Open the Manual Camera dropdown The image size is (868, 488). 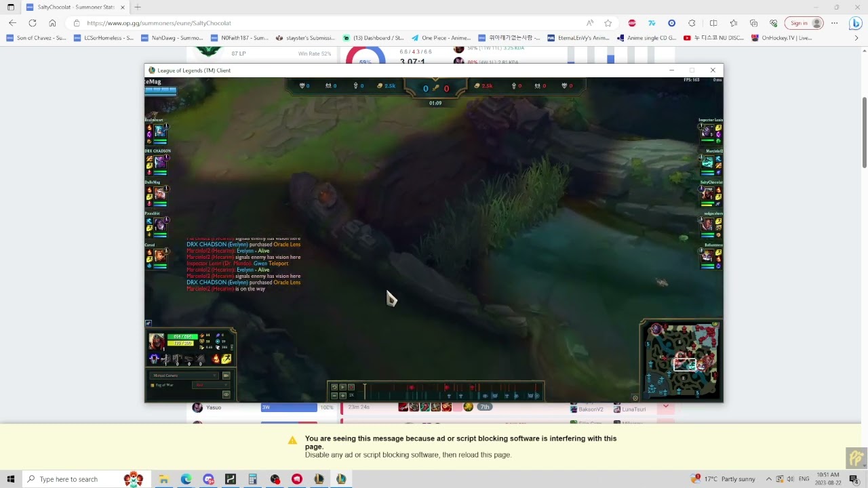coord(184,375)
